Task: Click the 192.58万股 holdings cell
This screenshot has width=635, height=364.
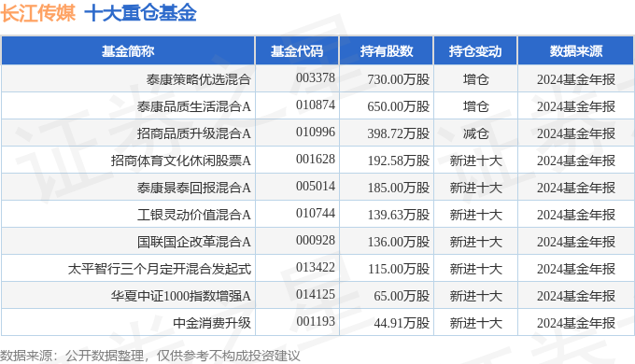Action: 399,161
